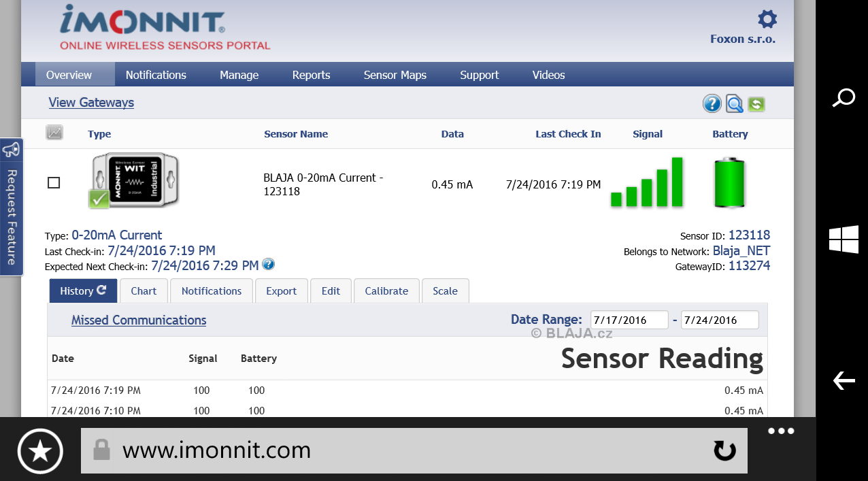868x481 pixels.
Task: Click the start date field 7/17/2016
Action: [629, 320]
